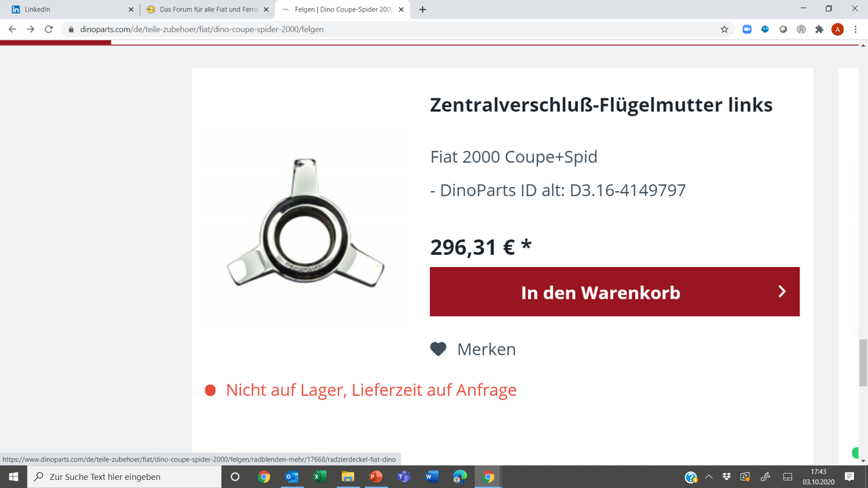The width and height of the screenshot is (868, 488).
Task: Open the Windows Start menu
Action: 14,476
